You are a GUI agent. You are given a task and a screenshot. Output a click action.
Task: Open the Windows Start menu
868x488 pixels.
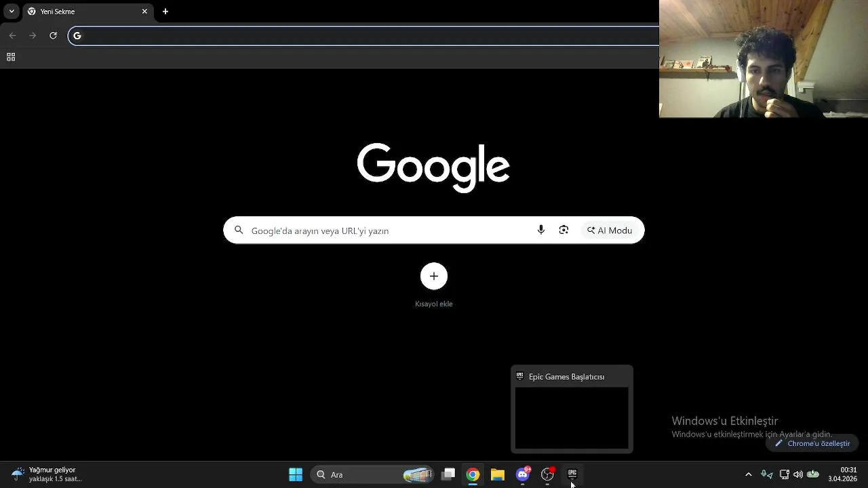(x=296, y=474)
